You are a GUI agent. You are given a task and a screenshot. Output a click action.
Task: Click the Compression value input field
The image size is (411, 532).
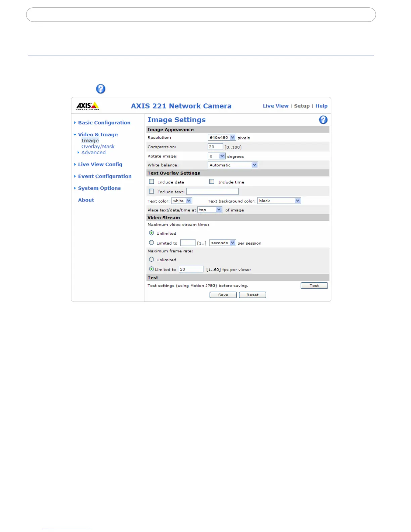click(215, 147)
